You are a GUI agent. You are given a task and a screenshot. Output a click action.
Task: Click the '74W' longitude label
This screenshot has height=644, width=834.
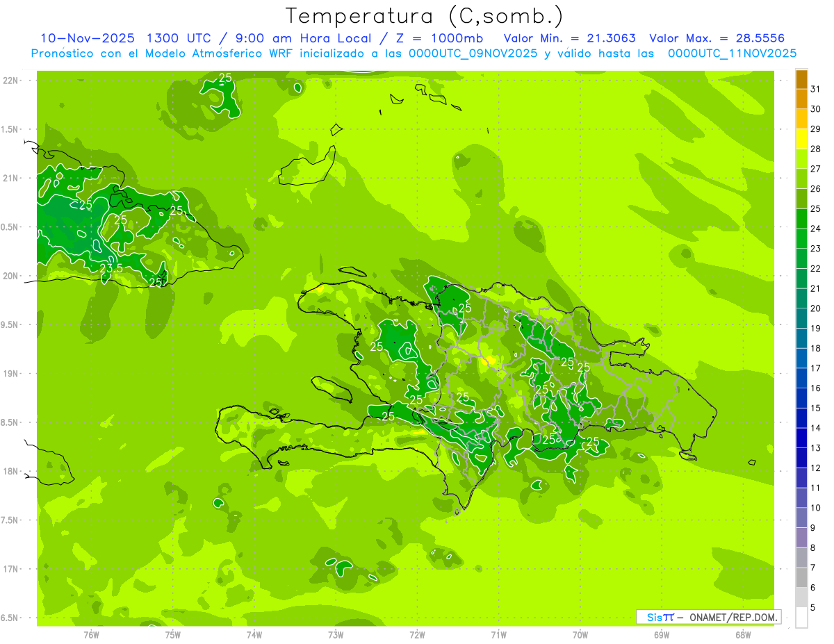254,634
